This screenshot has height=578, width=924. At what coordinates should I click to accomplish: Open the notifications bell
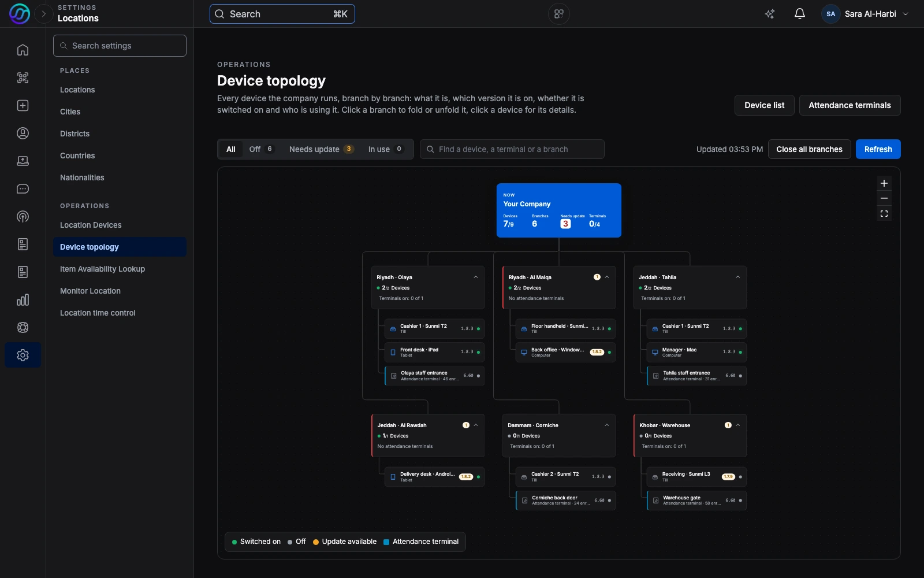tap(799, 14)
